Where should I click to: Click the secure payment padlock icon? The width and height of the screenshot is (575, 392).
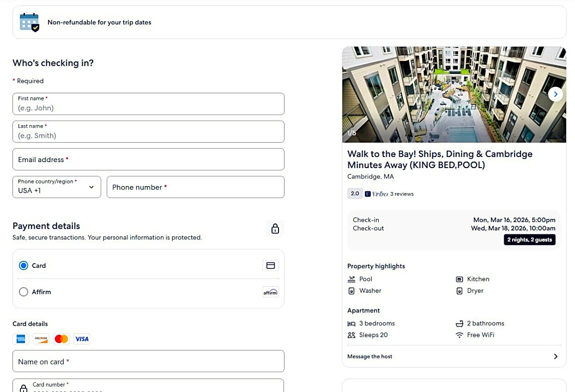point(275,229)
